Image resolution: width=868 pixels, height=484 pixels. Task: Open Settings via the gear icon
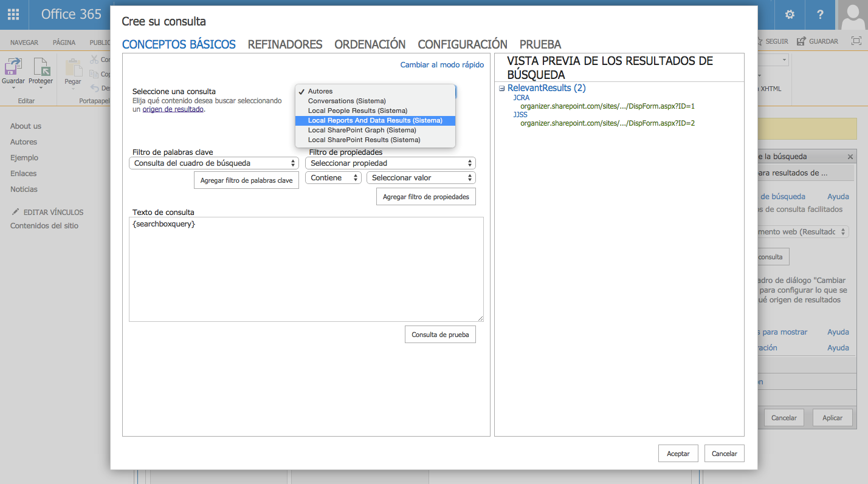tap(788, 14)
